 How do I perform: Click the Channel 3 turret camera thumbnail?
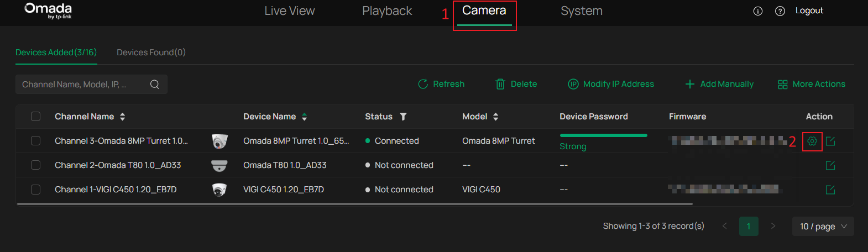pos(219,141)
